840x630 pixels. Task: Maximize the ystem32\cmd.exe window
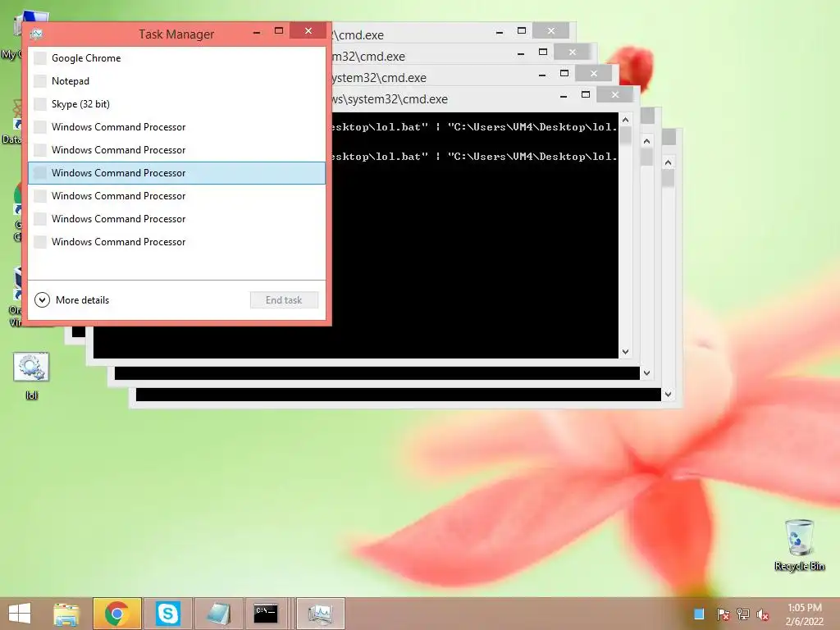564,73
